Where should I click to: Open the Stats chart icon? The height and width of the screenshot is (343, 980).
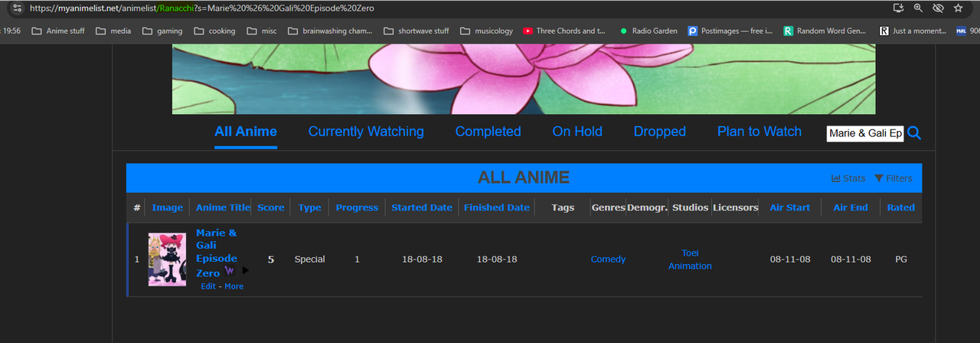pos(848,178)
